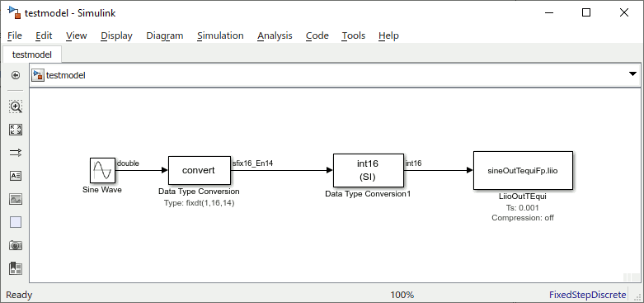The height and width of the screenshot is (303, 644).
Task: Select the convert Data Type Conversion block
Action: click(x=200, y=170)
